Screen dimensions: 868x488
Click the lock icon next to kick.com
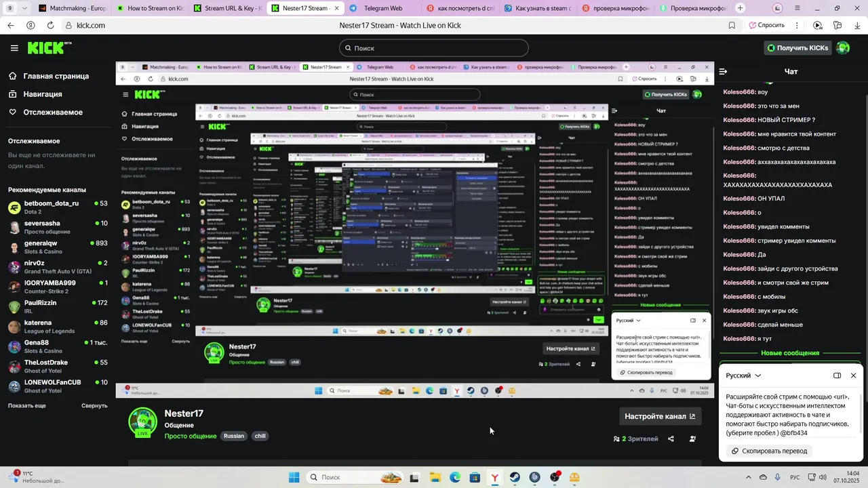[69, 25]
